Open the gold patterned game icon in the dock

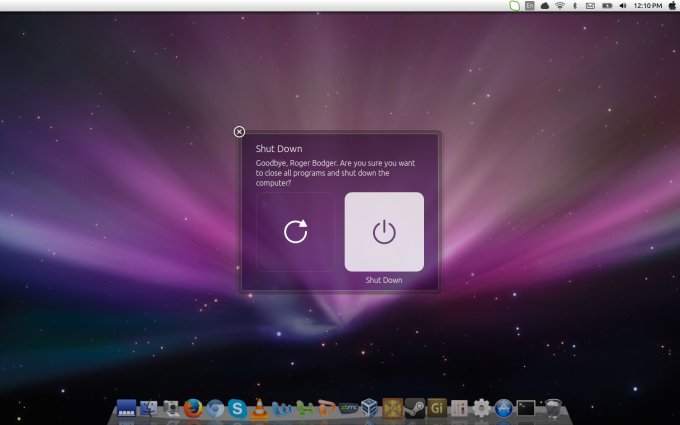pyautogui.click(x=392, y=408)
